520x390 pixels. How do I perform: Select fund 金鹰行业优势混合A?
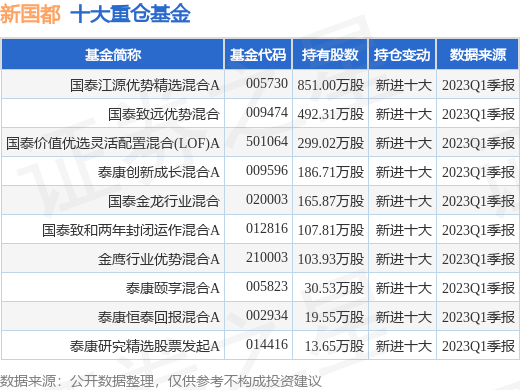(x=159, y=259)
